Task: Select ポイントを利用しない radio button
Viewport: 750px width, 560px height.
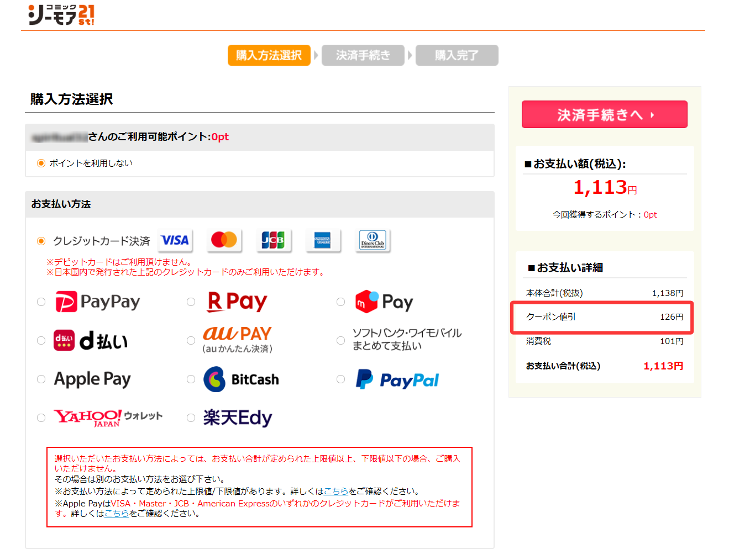Action: tap(41, 163)
